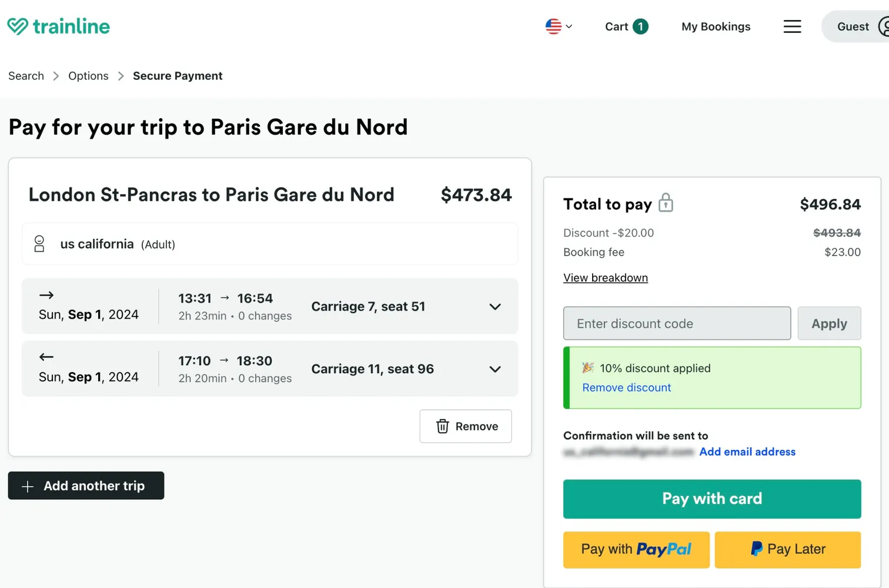
Task: Click the trash icon to remove trip
Action: click(x=443, y=426)
